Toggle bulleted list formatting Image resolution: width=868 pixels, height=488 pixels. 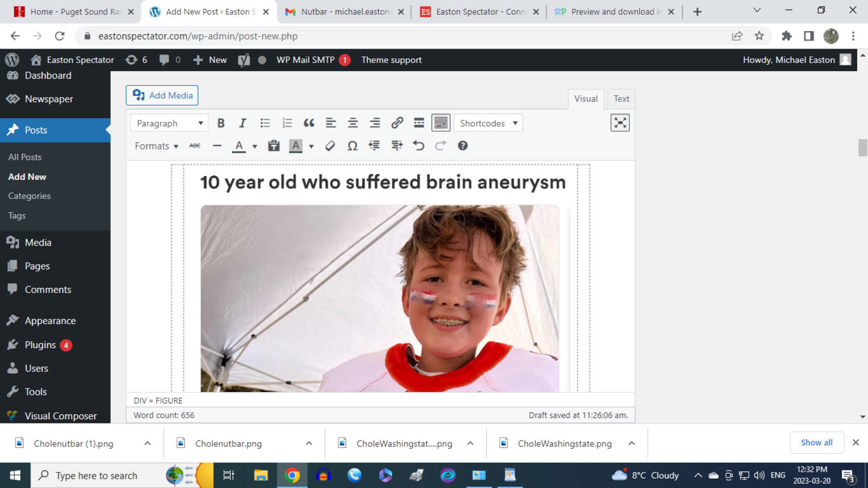[x=265, y=123]
